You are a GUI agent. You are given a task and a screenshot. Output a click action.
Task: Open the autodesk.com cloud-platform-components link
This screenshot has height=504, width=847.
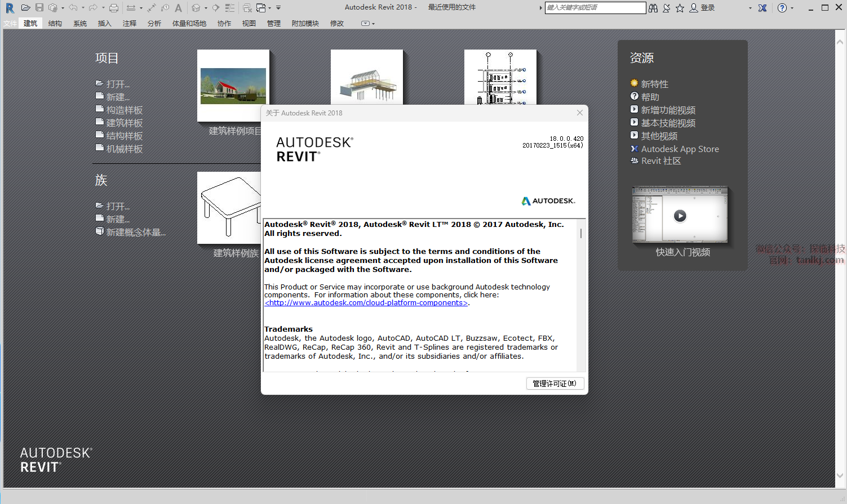point(366,303)
